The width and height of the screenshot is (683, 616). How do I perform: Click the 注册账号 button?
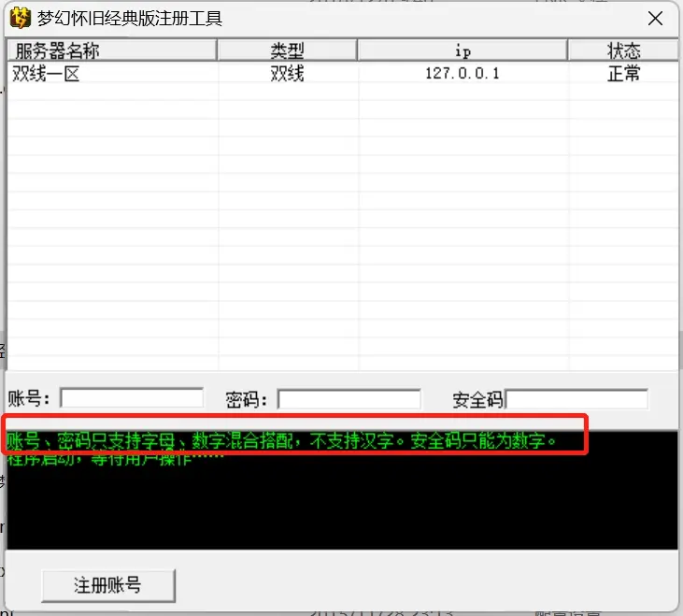108,585
